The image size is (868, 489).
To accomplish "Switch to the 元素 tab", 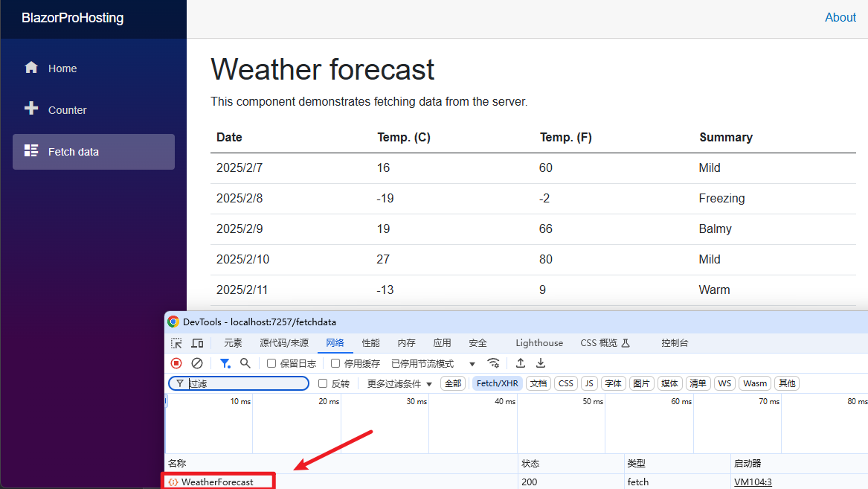I will tap(233, 343).
